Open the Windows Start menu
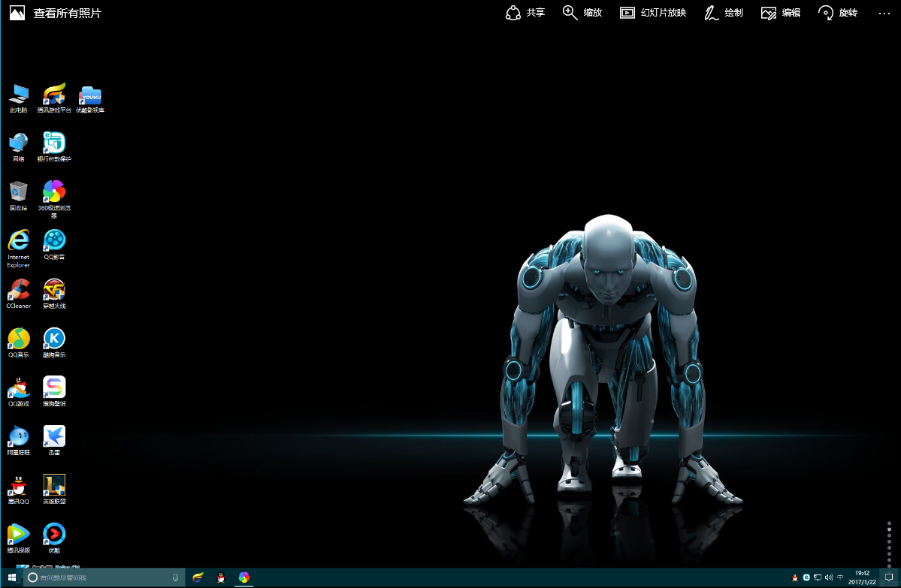The width and height of the screenshot is (901, 588). [11, 577]
